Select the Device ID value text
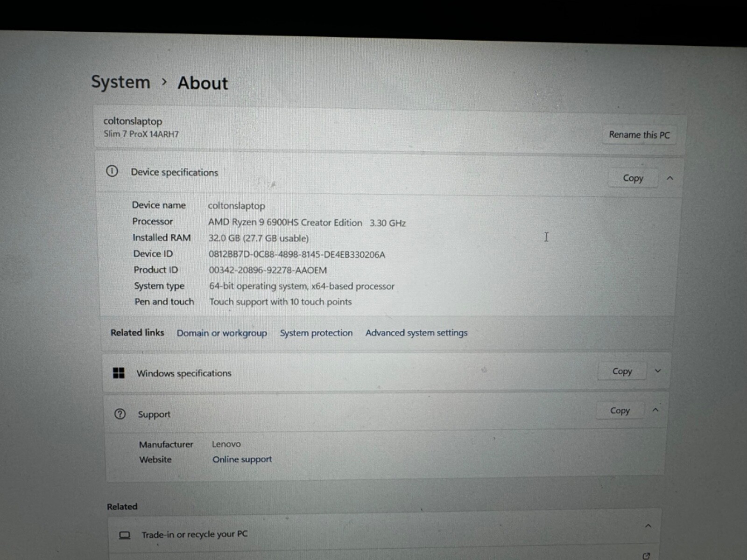Screen dimensions: 747x560 click(x=297, y=255)
